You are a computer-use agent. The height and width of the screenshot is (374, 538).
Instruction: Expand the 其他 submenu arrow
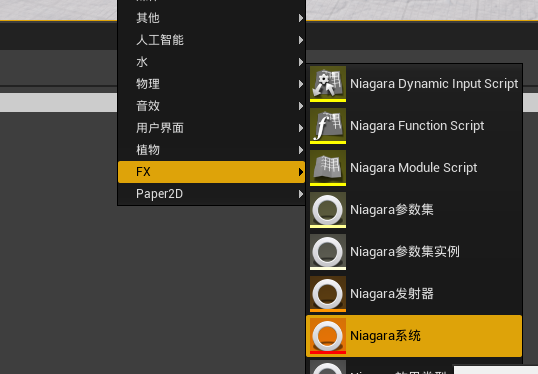[x=301, y=18]
